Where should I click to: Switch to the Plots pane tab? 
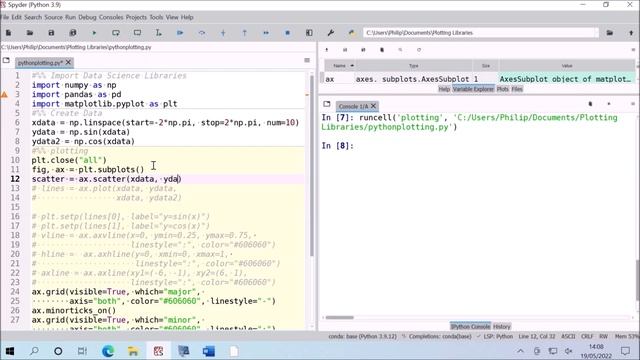point(502,89)
